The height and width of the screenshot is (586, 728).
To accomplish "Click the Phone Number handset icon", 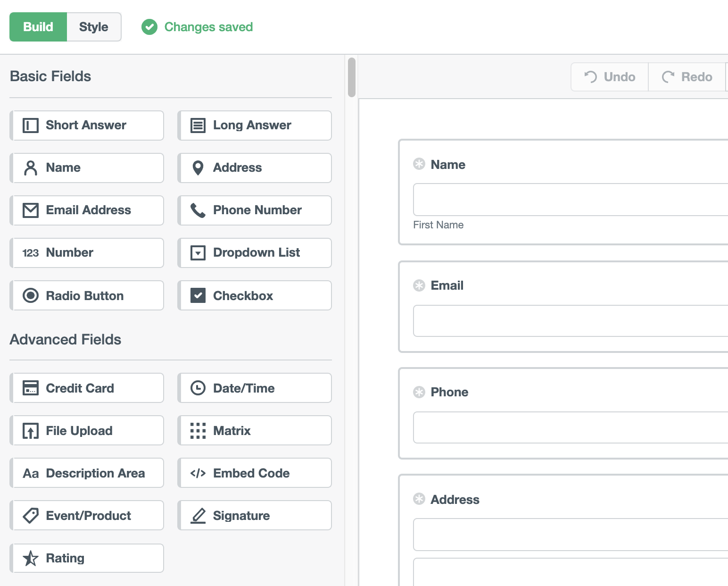I will tap(198, 210).
